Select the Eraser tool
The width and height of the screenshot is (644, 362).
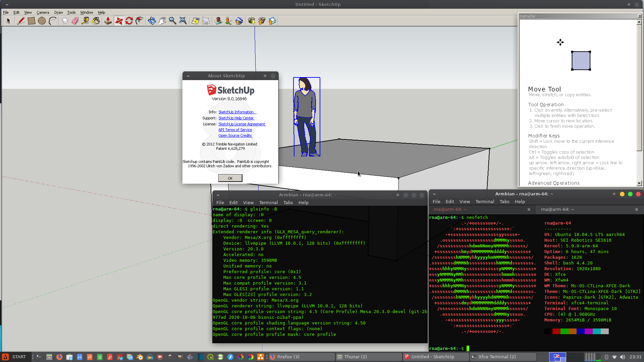coord(75,21)
